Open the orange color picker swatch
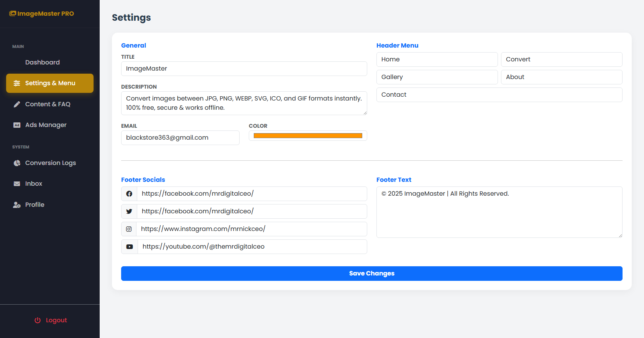The height and width of the screenshot is (338, 644). [308, 136]
